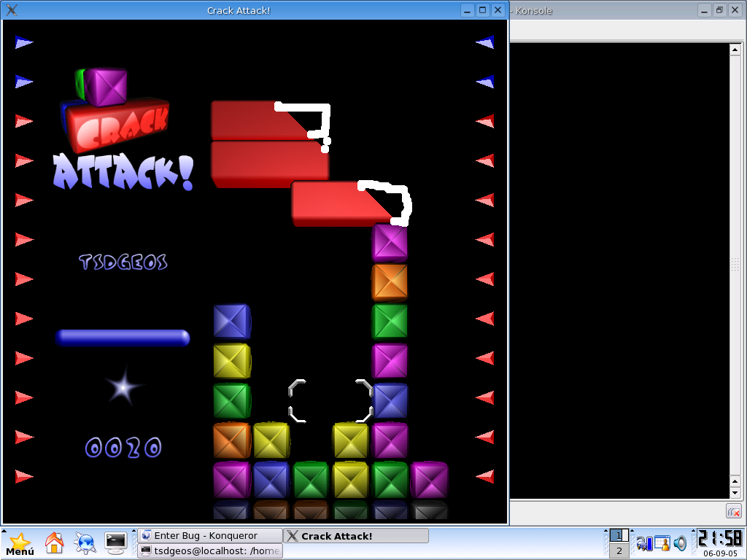The height and width of the screenshot is (560, 747).
Task: Click the orange block under the garbage
Action: tap(390, 282)
